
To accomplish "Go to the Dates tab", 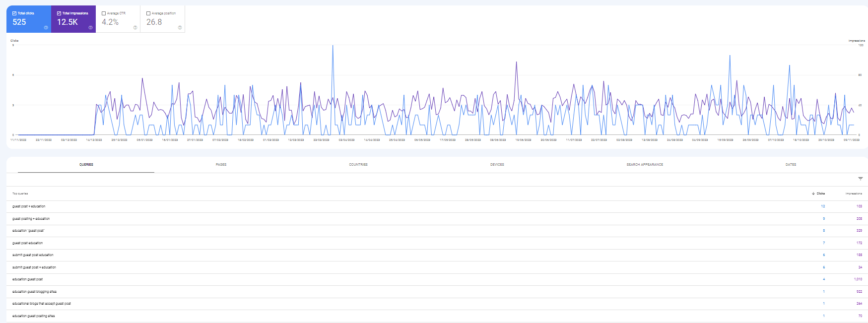I will coord(791,165).
